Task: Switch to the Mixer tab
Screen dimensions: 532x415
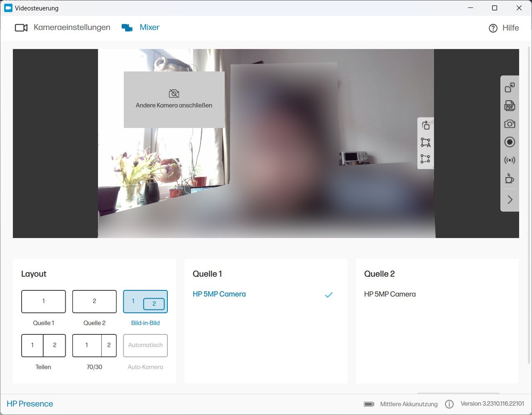Action: (x=140, y=27)
